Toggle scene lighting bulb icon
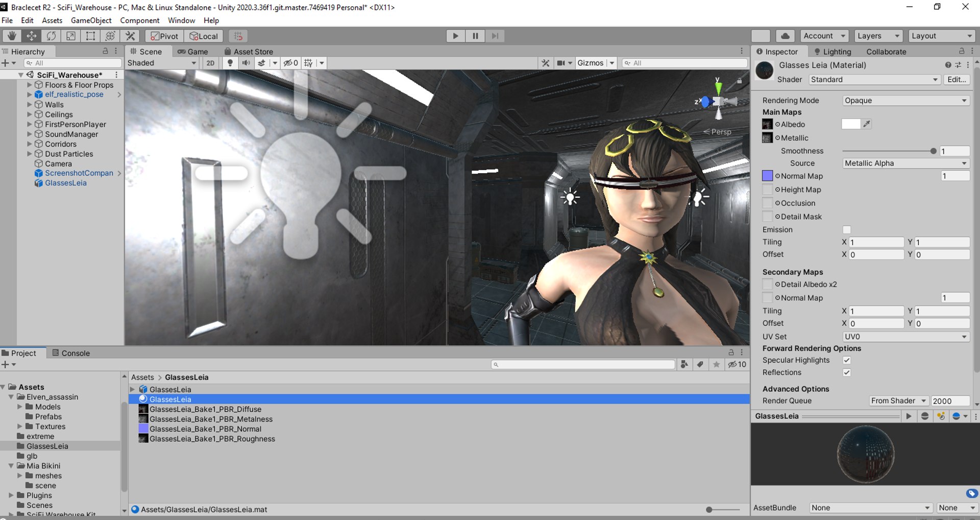This screenshot has height=520, width=980. click(230, 63)
